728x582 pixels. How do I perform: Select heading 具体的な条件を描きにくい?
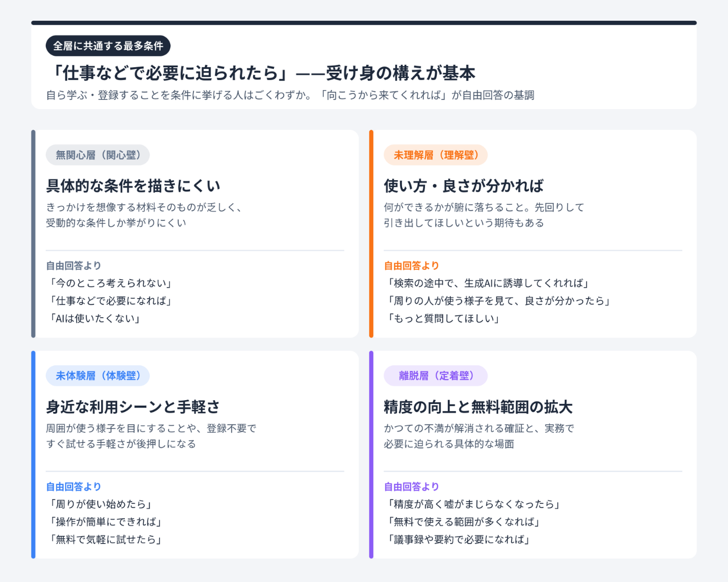pos(133,186)
